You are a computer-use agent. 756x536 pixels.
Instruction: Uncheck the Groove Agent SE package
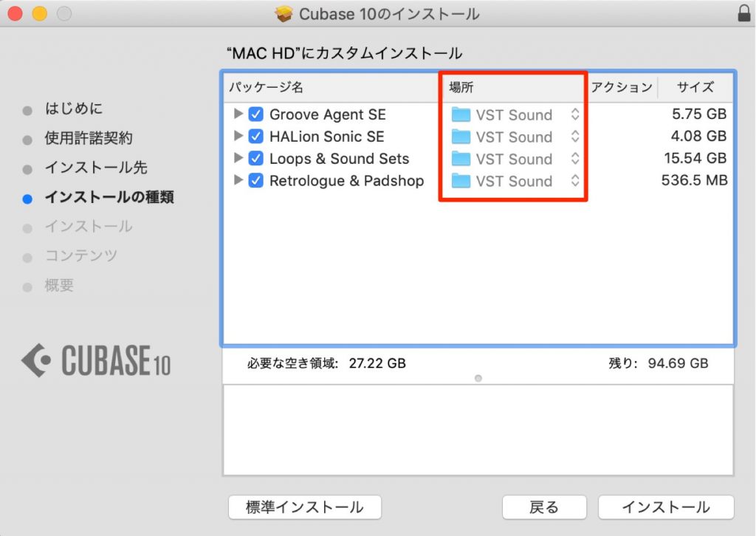click(x=257, y=114)
